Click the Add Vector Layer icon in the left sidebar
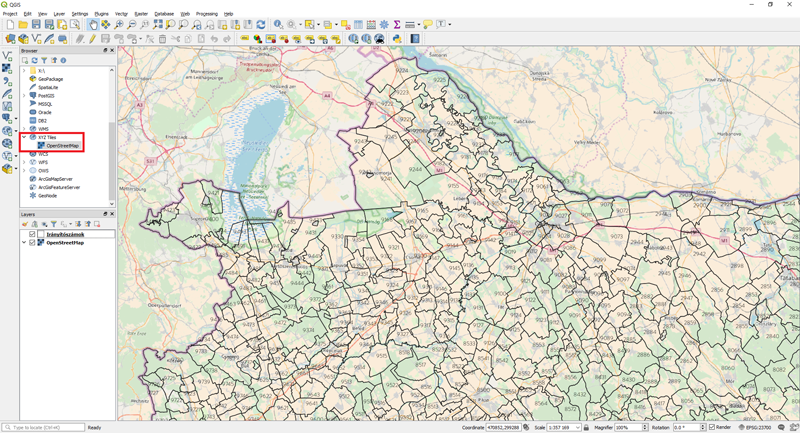This screenshot has width=800, height=433. pos(7,56)
